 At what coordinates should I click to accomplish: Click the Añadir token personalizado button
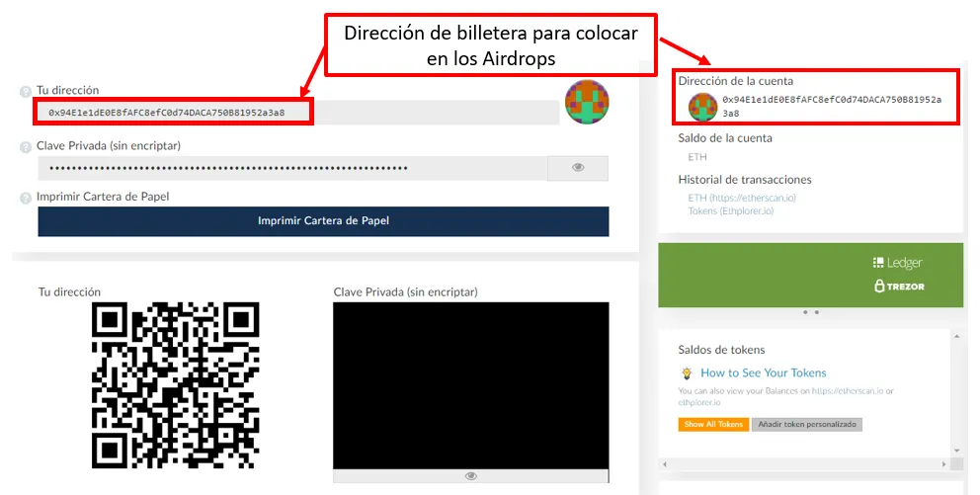coord(807,425)
